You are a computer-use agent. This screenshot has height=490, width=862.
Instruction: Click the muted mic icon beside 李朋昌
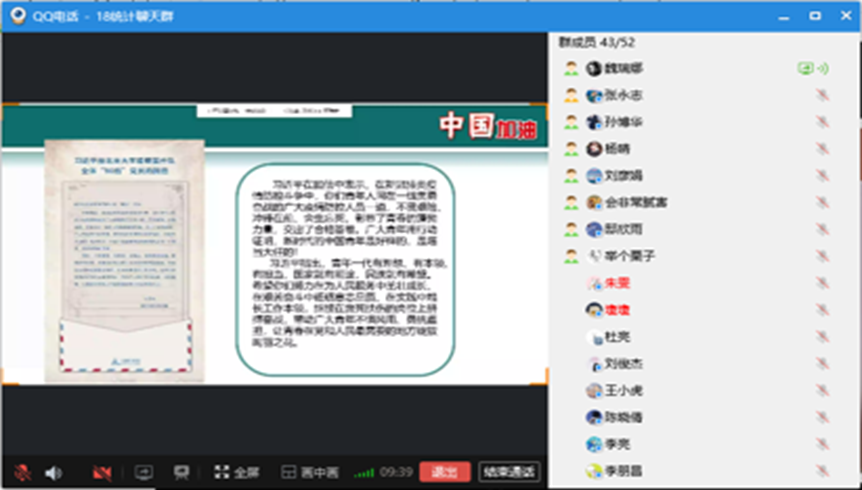[x=822, y=471]
